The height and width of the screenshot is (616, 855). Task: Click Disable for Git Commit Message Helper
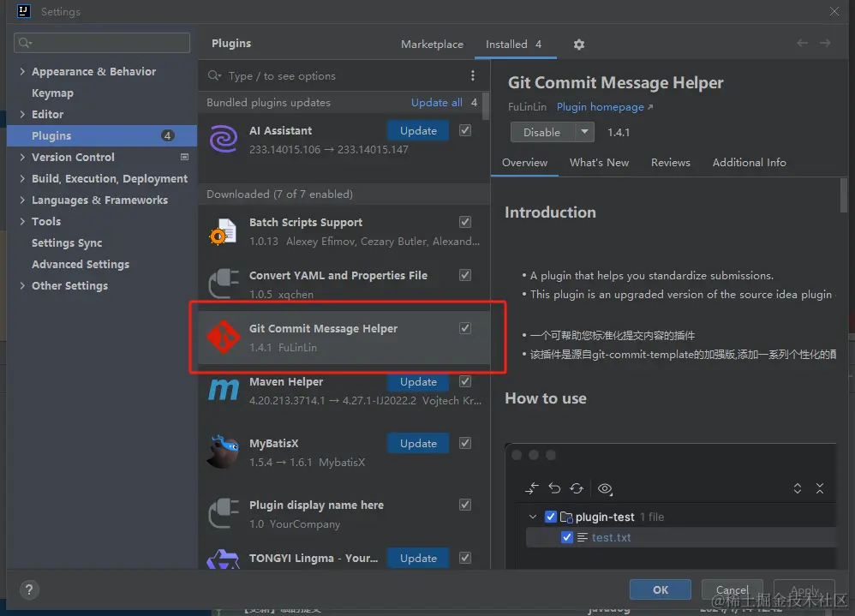click(x=542, y=132)
